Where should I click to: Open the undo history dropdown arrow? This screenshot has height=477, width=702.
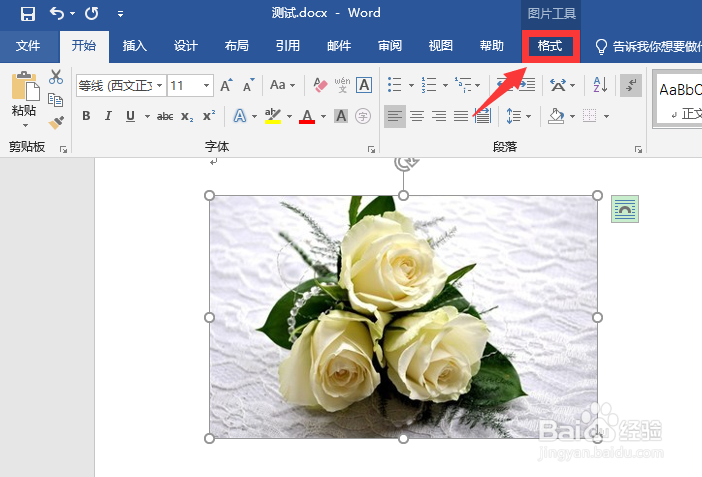coord(73,14)
